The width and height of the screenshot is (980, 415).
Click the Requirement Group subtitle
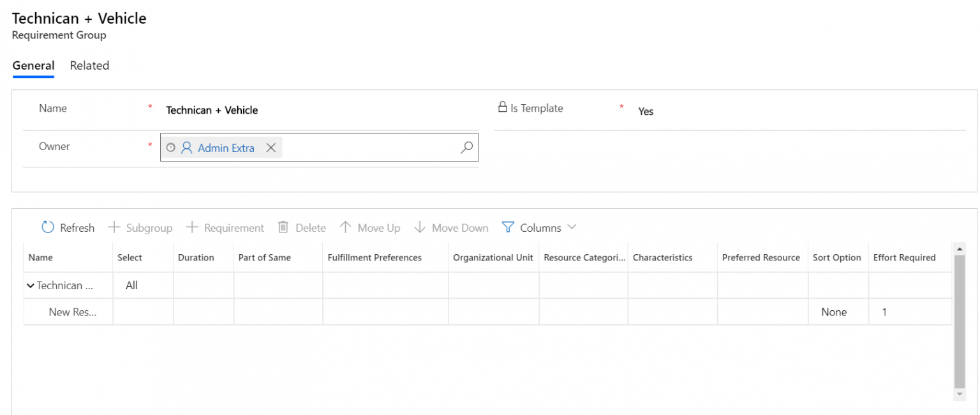(59, 35)
